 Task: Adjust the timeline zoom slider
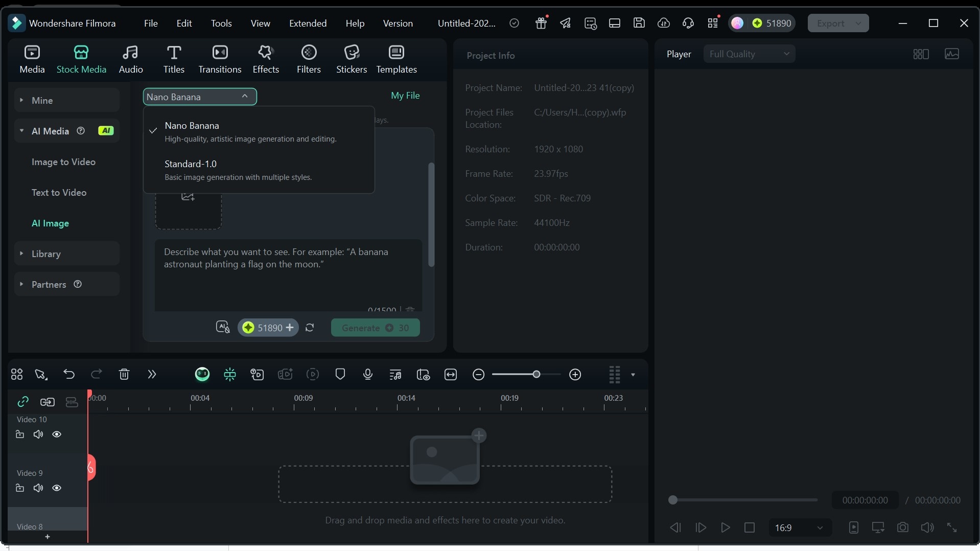pos(526,375)
